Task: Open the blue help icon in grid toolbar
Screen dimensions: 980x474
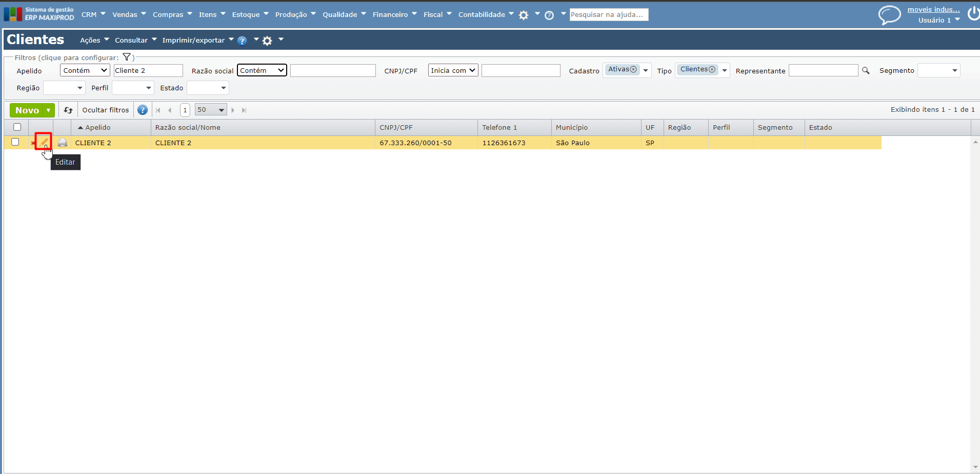Action: (x=143, y=110)
